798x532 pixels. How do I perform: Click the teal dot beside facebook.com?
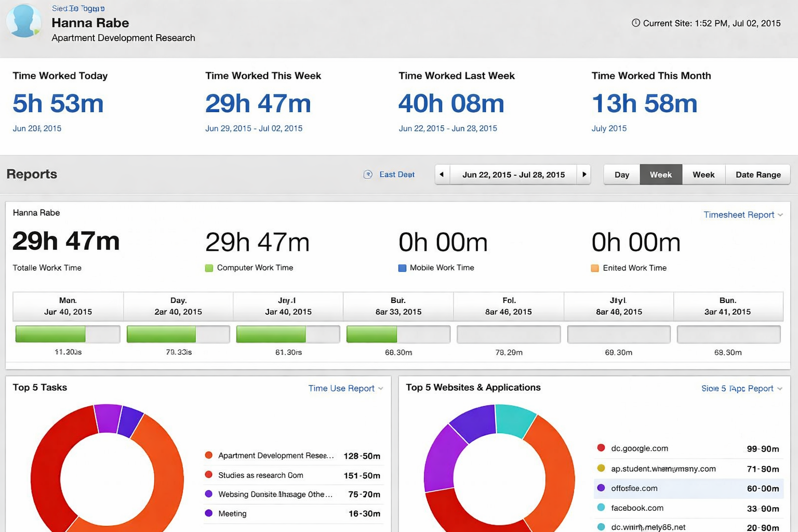601,508
